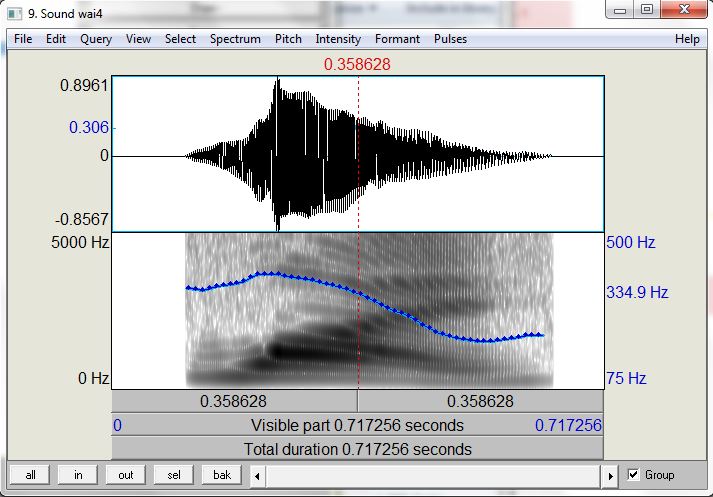Click the blue 0 start time label
The height and width of the screenshot is (497, 713).
[x=117, y=425]
